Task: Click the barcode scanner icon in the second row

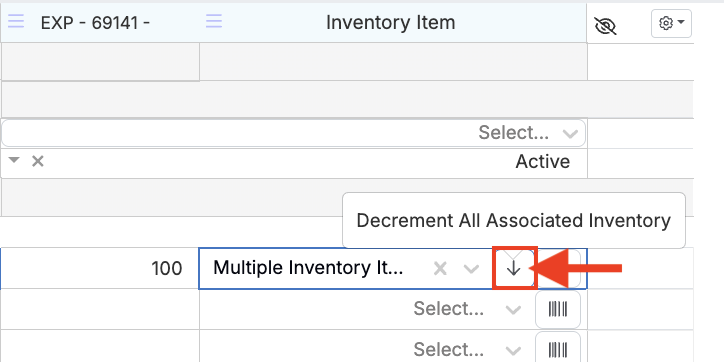Action: pyautogui.click(x=558, y=309)
